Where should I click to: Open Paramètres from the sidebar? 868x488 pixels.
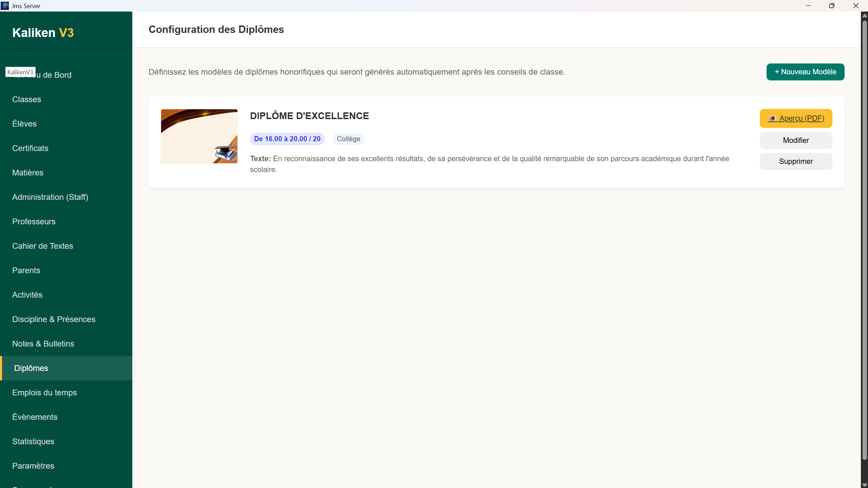pos(33,466)
